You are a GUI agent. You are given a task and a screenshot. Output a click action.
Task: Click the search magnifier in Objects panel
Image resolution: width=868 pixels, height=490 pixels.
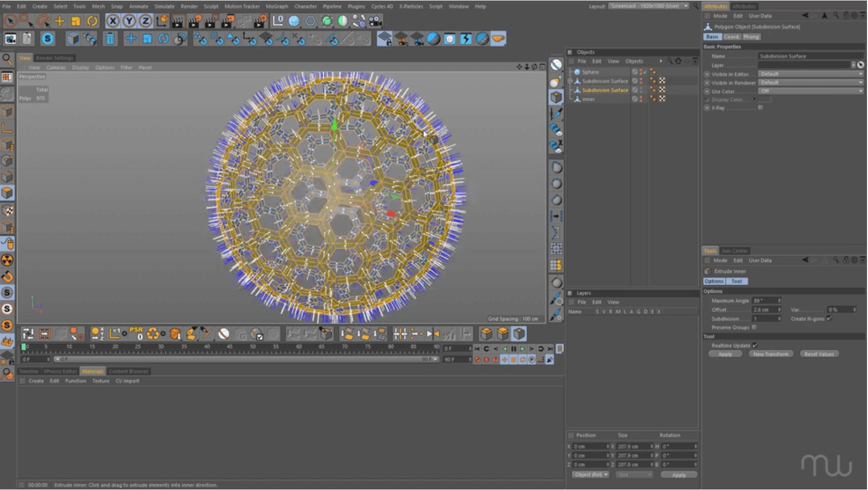tap(670, 61)
